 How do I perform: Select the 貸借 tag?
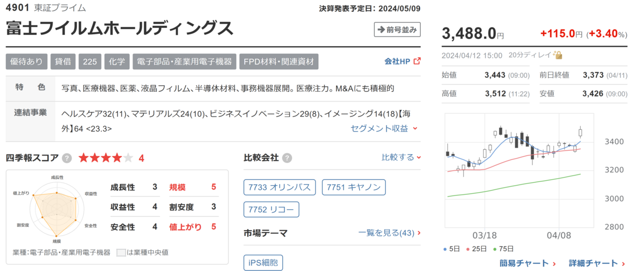click(63, 61)
